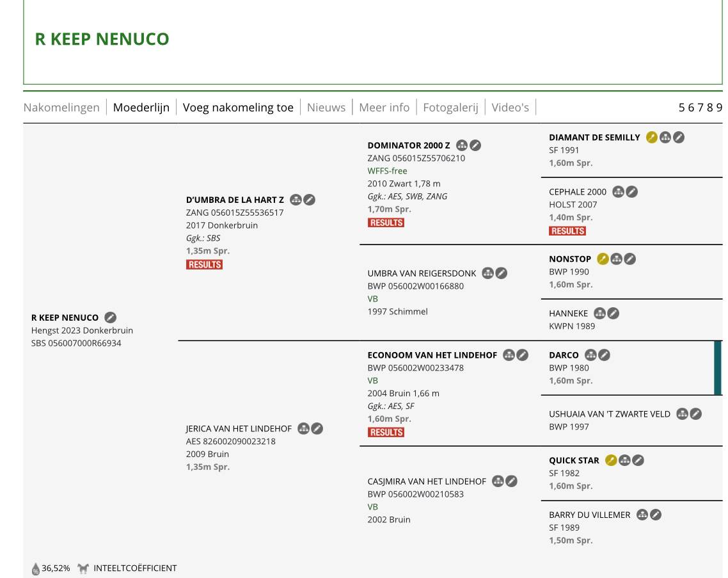Screen dimensions: 728x578
Task: Edit Barry du Villemer with the pencil icon
Action: [656, 515]
